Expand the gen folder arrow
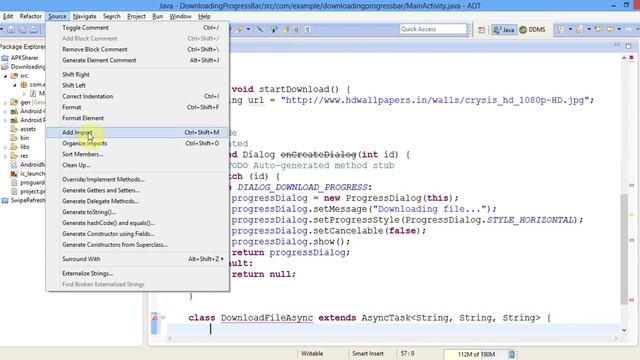Image resolution: width=640 pixels, height=360 pixels. click(x=6, y=102)
